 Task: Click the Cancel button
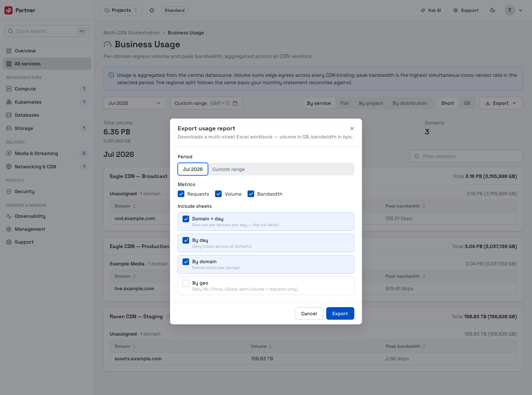pos(309,313)
